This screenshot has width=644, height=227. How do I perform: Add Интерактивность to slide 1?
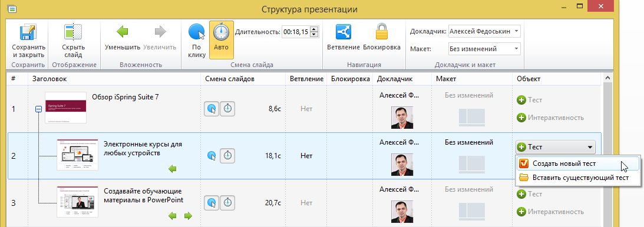pyautogui.click(x=550, y=118)
